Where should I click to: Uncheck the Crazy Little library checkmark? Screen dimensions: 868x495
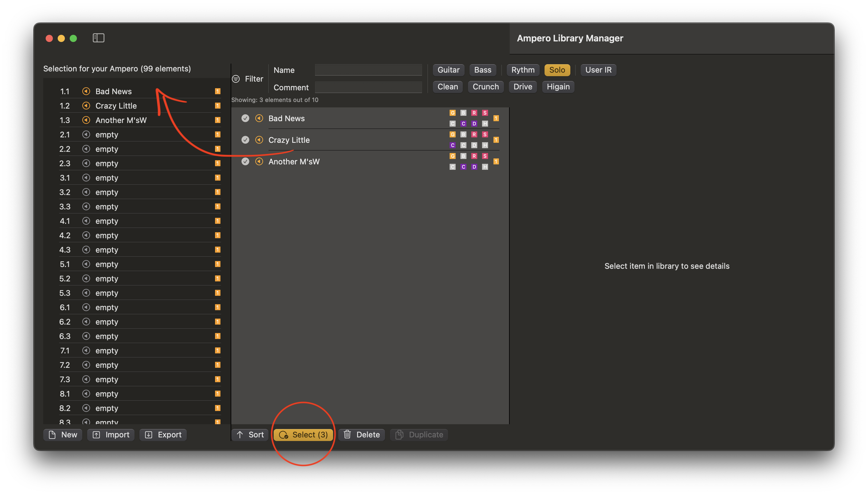pyautogui.click(x=245, y=140)
